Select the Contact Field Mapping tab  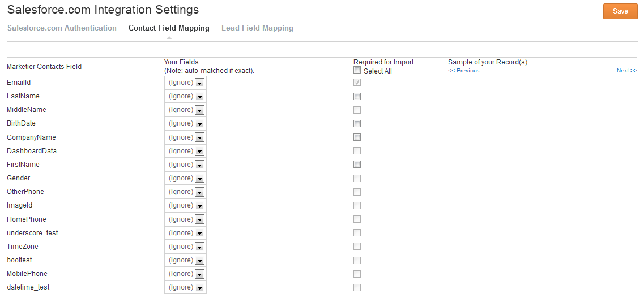[169, 28]
